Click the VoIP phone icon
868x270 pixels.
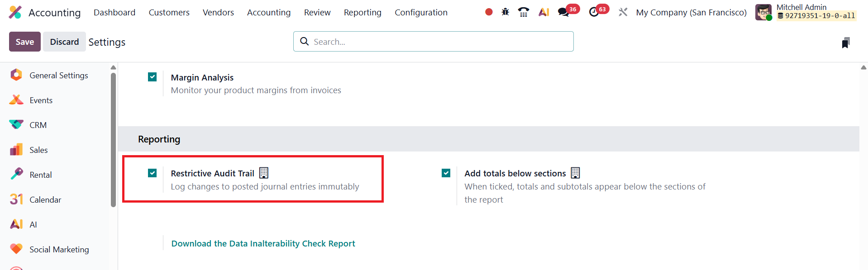coord(524,12)
